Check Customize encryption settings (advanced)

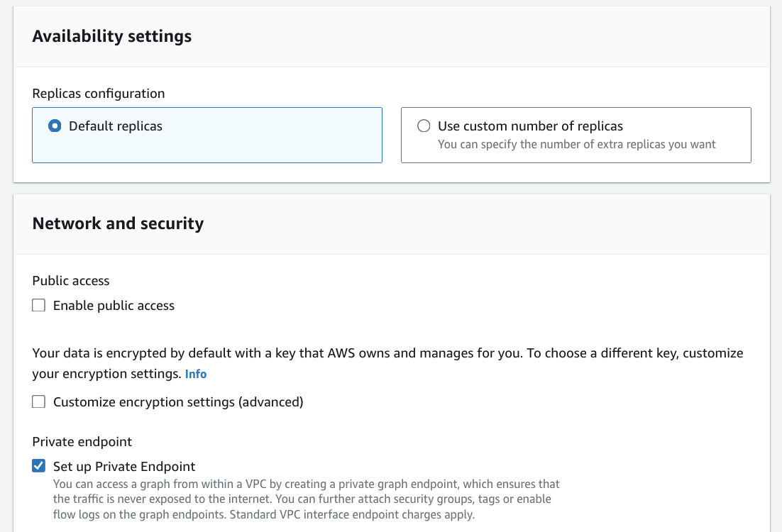39,401
